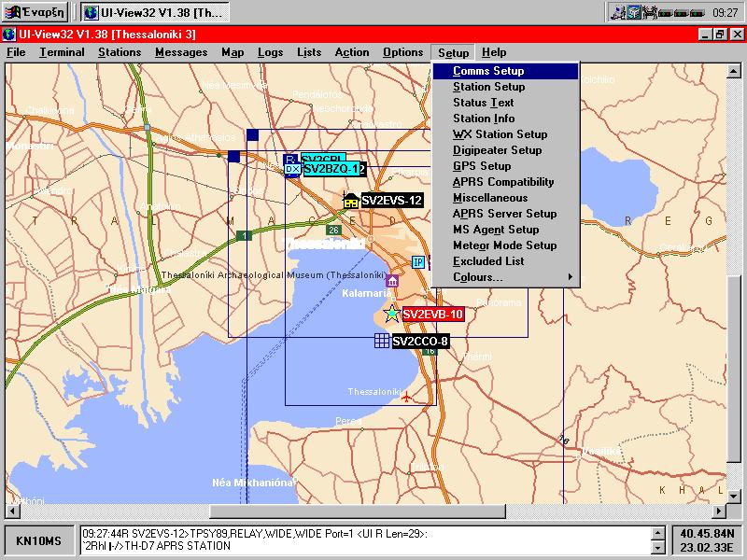
Task: Click map scroll down arrow
Action: 734,497
